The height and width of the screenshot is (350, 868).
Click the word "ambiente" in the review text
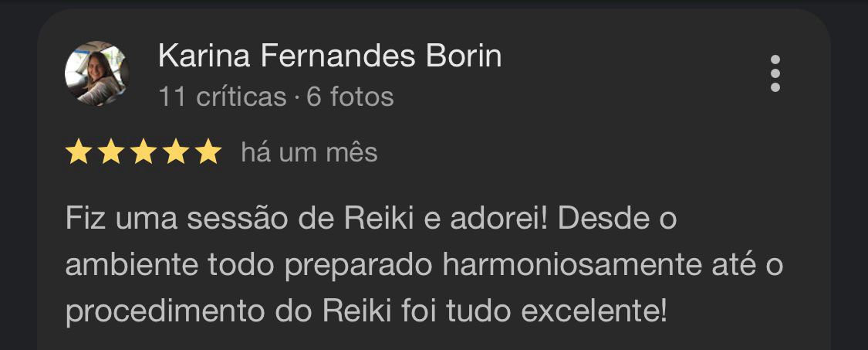(x=132, y=266)
